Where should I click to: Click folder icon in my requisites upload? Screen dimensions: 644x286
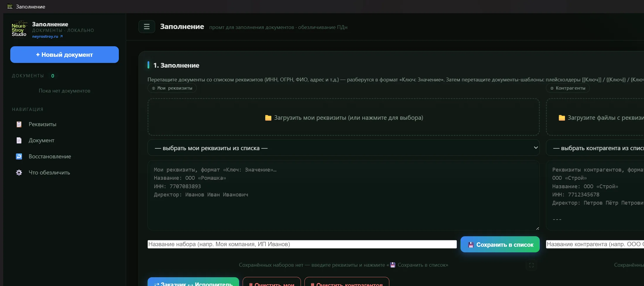point(268,118)
